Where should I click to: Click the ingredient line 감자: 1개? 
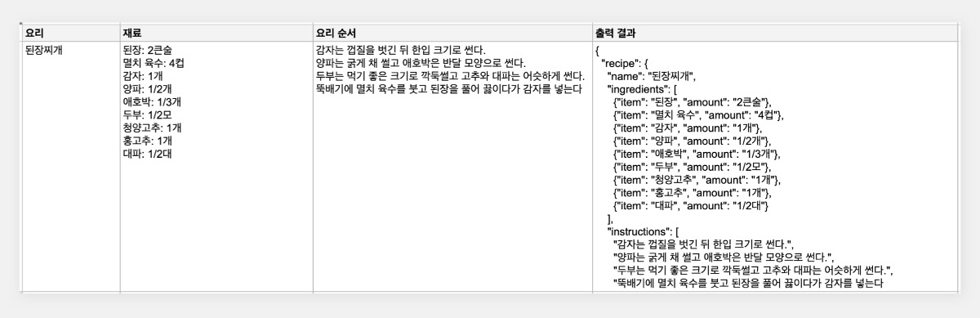click(142, 76)
